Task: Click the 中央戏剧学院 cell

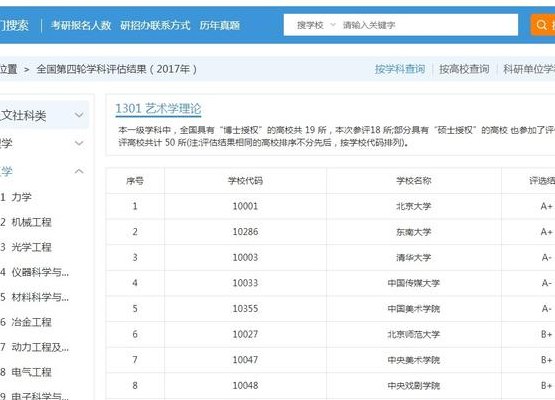Action: click(413, 385)
